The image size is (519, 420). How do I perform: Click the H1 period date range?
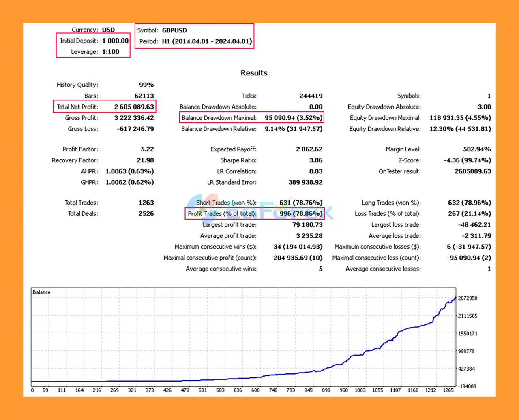click(x=207, y=41)
